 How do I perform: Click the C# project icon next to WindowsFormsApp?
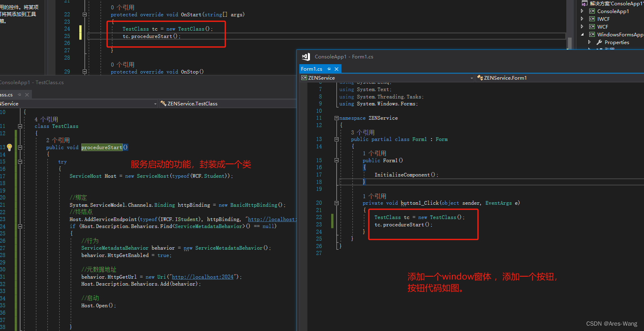pyautogui.click(x=592, y=34)
